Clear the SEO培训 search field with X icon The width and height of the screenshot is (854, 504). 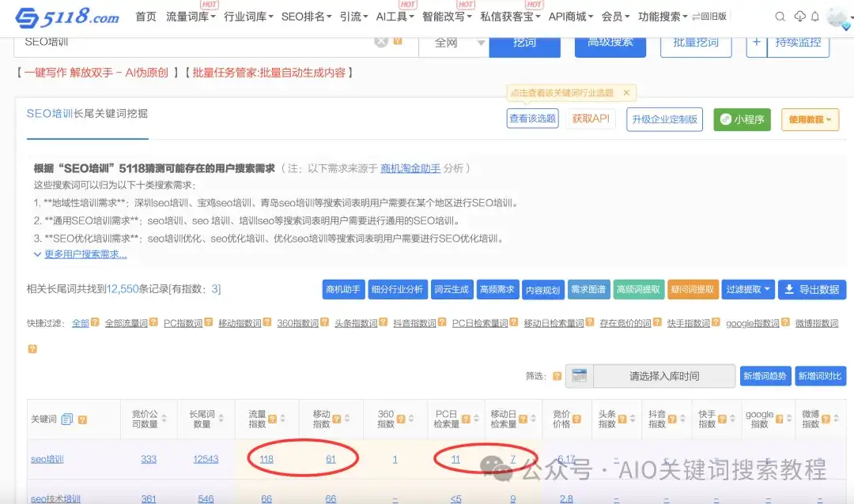380,41
